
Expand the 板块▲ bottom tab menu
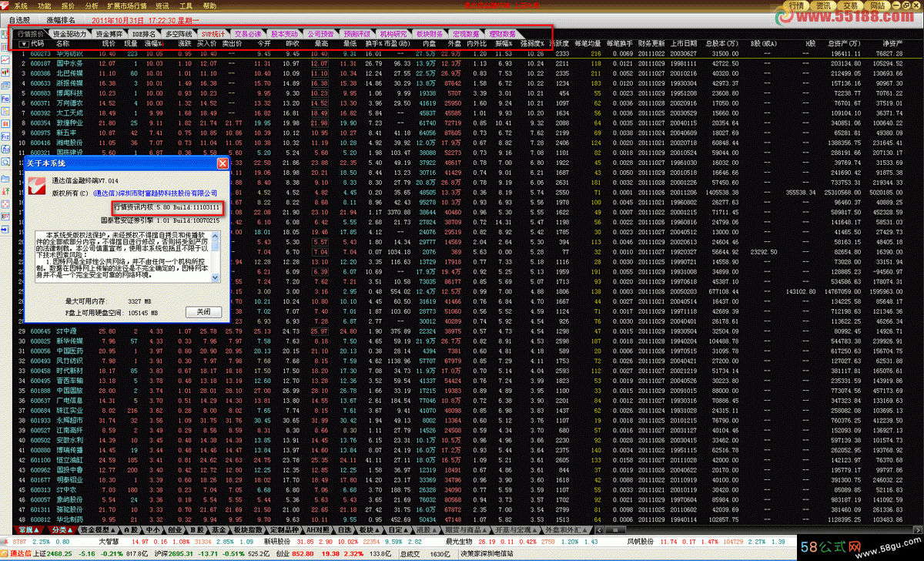coord(370,530)
